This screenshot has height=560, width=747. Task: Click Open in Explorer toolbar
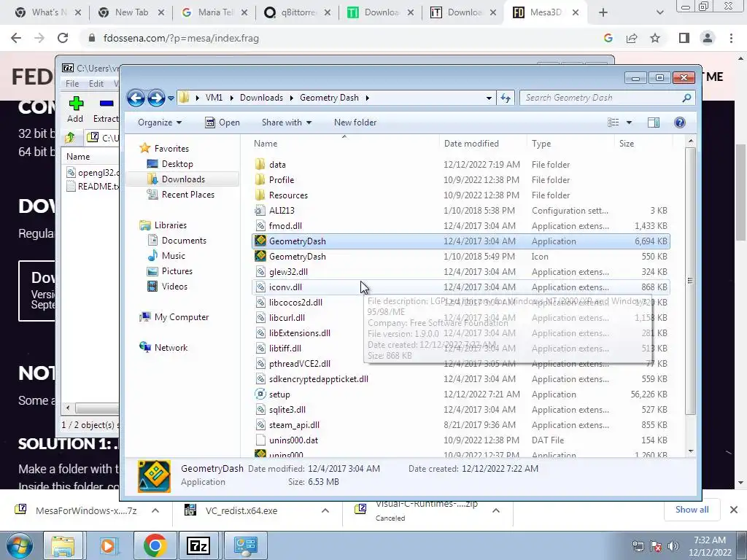(222, 122)
